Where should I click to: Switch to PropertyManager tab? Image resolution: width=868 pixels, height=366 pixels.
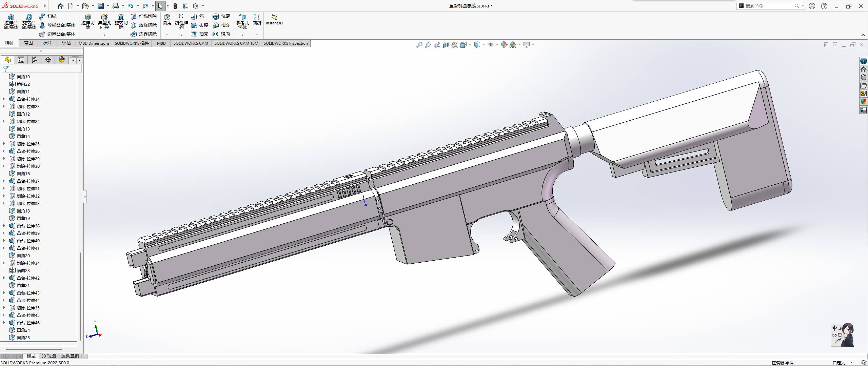[x=21, y=60]
